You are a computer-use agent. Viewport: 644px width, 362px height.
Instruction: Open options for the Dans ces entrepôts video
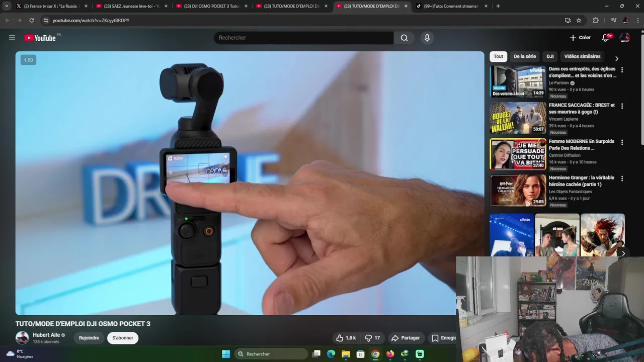tap(622, 70)
